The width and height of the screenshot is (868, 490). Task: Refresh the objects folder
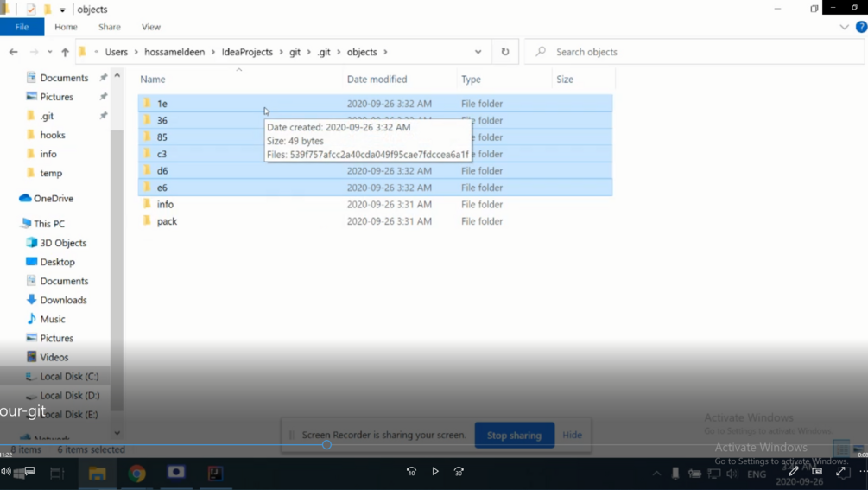[x=505, y=52]
